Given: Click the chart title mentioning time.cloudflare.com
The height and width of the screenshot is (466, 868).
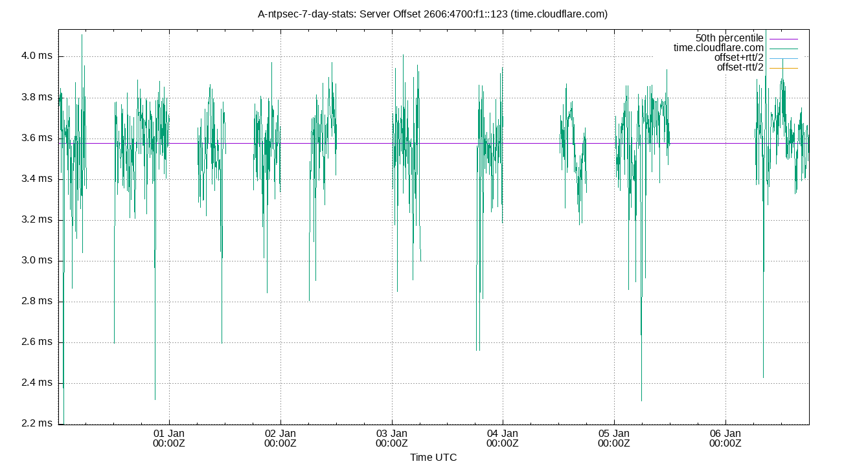Looking at the screenshot, I should (x=433, y=14).
